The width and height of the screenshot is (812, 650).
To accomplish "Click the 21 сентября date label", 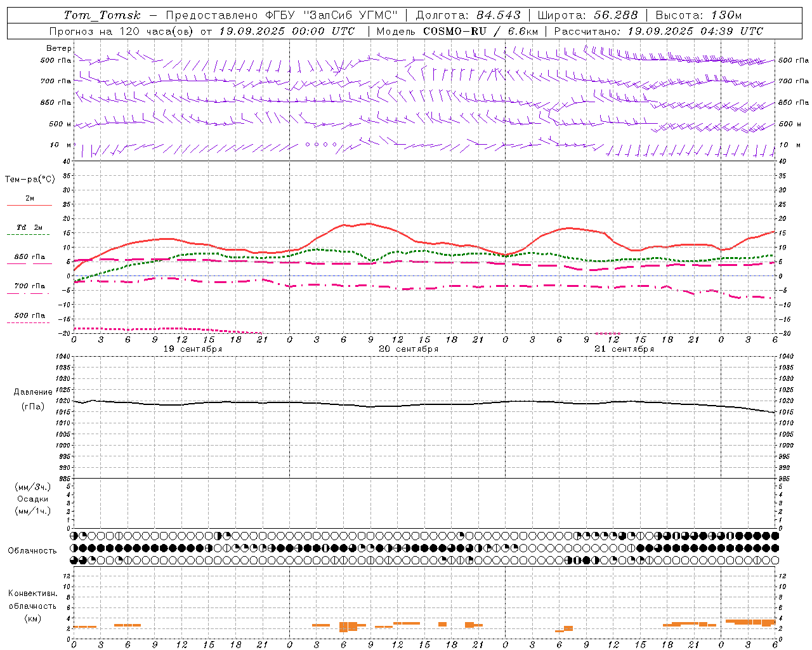I will pos(624,349).
